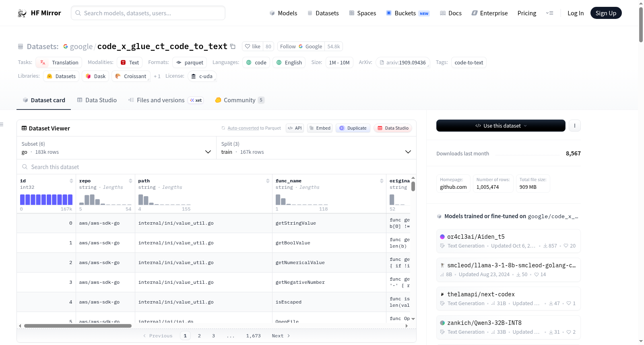The width and height of the screenshot is (644, 345).
Task: Sort the path column
Action: point(268,181)
